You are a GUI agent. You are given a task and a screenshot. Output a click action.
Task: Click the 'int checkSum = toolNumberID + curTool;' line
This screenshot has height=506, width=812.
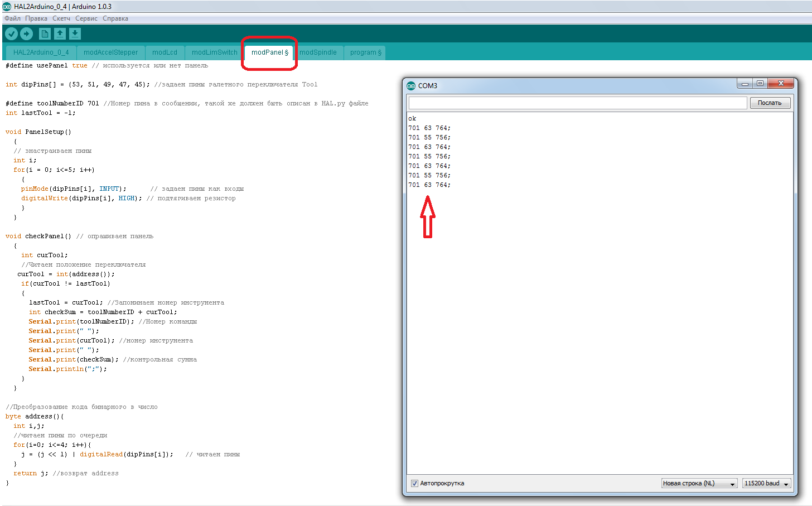tap(103, 312)
